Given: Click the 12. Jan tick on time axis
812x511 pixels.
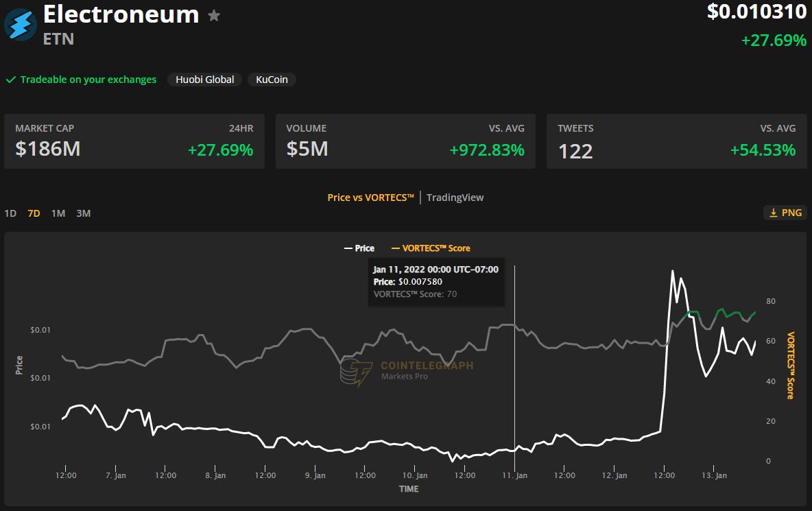Looking at the screenshot, I should pyautogui.click(x=614, y=475).
